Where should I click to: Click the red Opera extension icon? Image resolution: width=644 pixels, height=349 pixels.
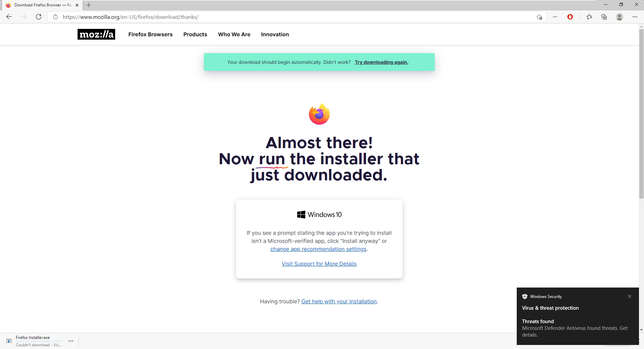click(x=570, y=17)
